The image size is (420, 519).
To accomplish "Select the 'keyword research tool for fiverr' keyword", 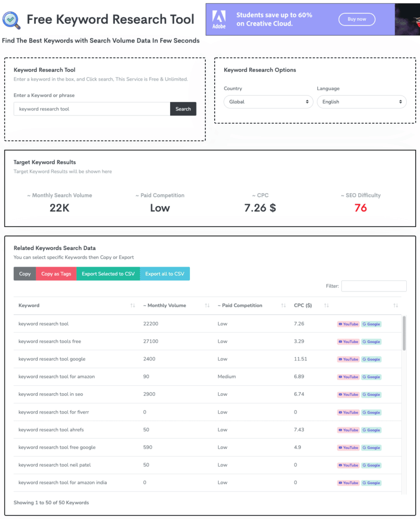I will click(54, 412).
